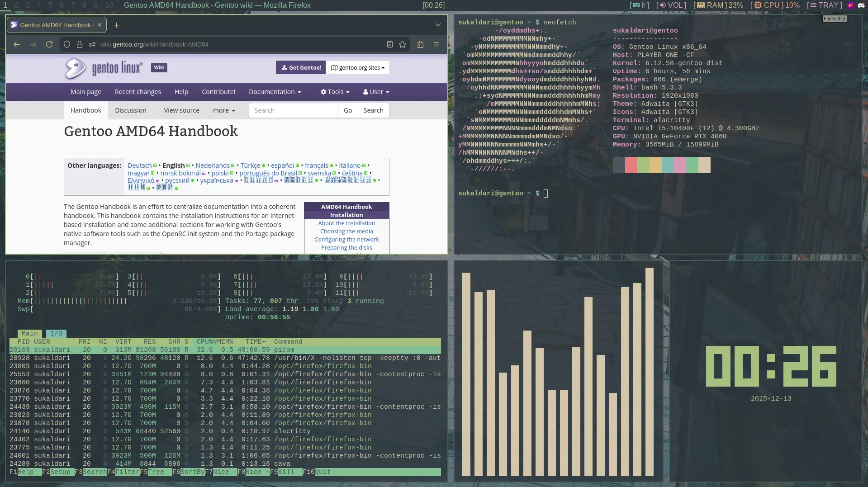The image size is (868, 487).
Task: Click the wiki Search input field
Action: pyautogui.click(x=293, y=110)
